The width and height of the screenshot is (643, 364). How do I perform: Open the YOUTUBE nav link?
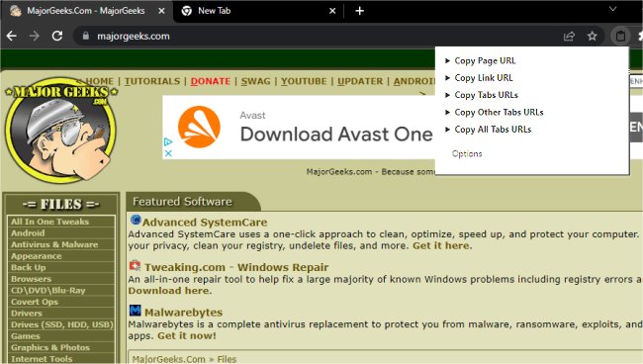[x=304, y=81]
